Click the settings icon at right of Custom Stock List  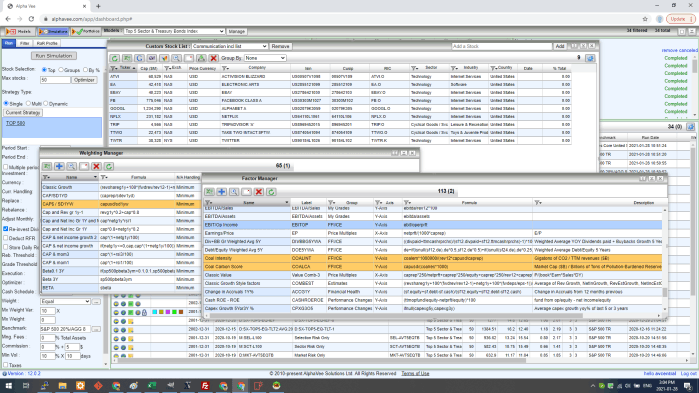[590, 58]
